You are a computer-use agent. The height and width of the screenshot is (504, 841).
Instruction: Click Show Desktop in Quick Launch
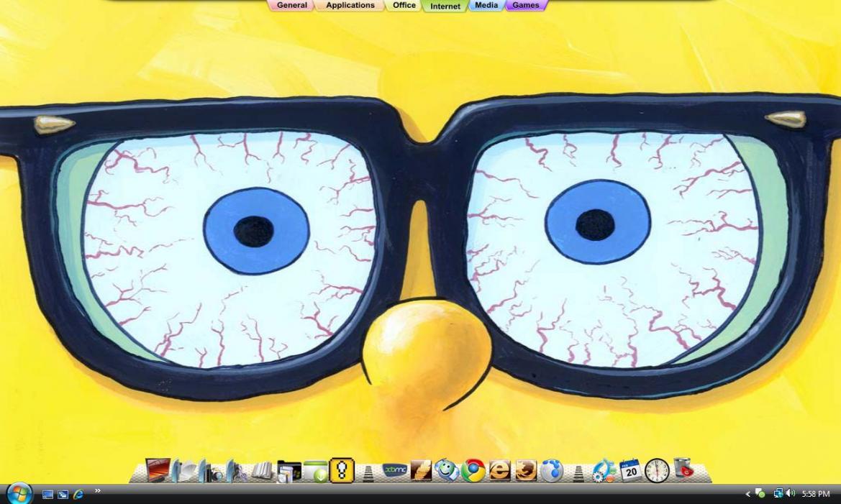tap(47, 495)
